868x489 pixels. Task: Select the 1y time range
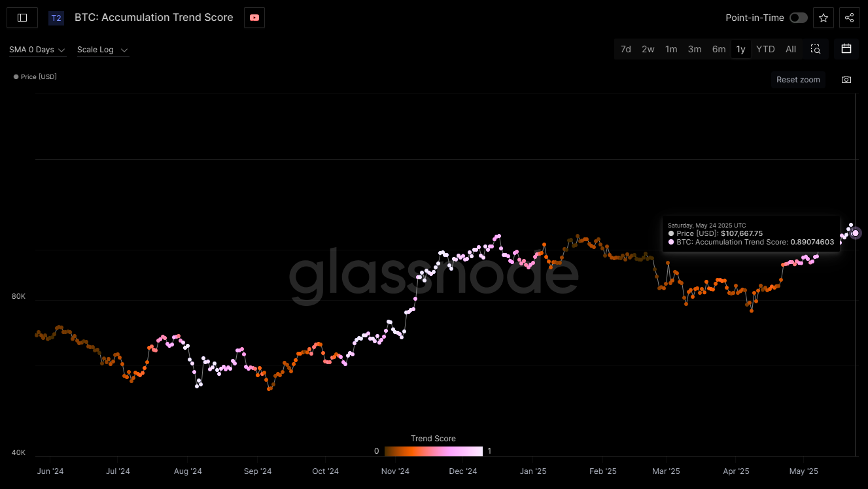pos(740,49)
